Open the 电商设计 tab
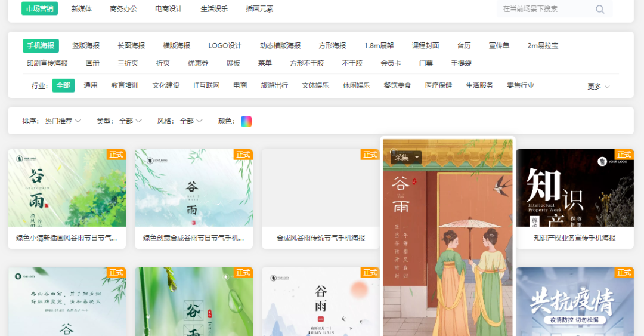Screen dimensions: 644x336 coord(168,8)
